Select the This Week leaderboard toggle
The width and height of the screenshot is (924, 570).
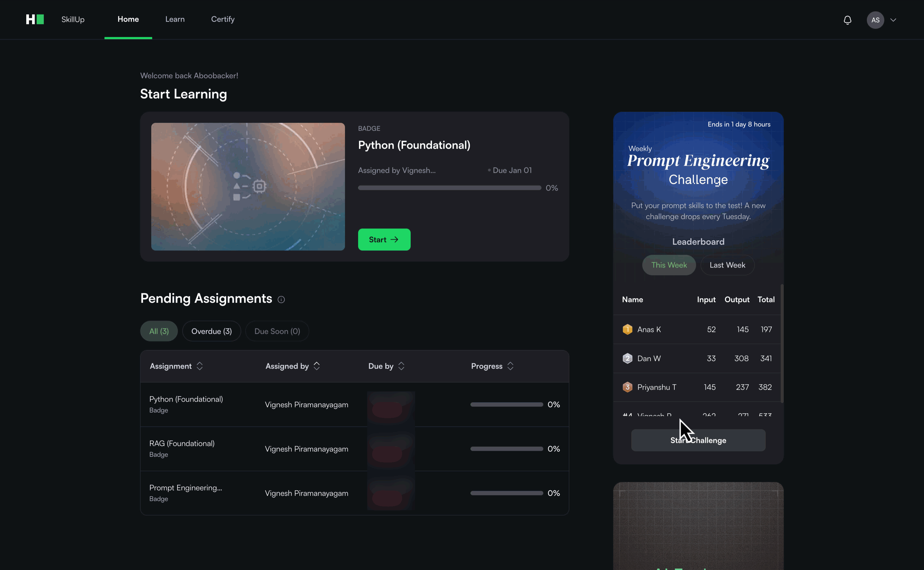point(669,265)
